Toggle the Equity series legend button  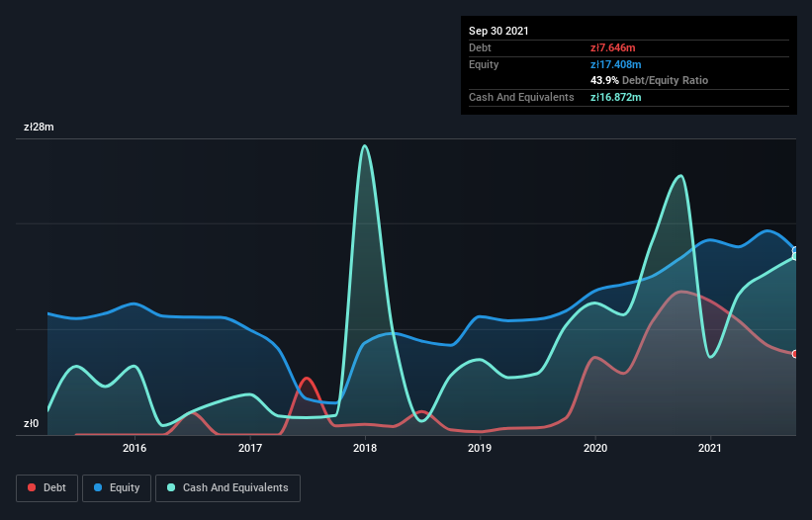tap(117, 488)
